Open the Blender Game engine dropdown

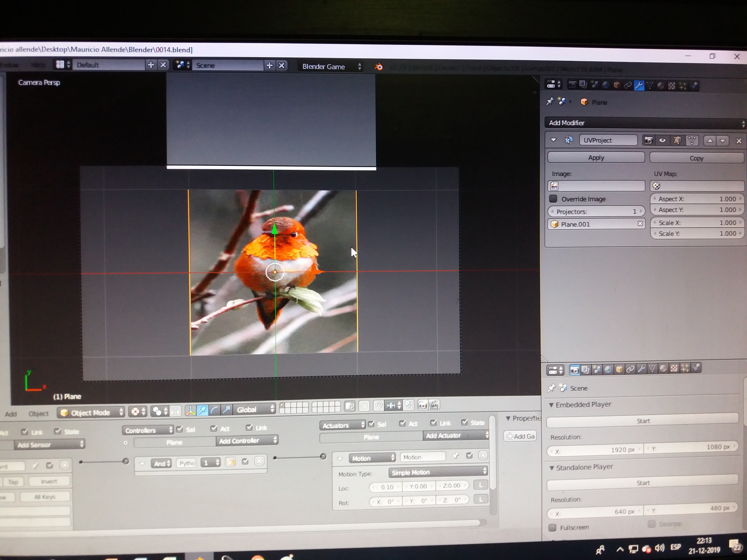(331, 67)
